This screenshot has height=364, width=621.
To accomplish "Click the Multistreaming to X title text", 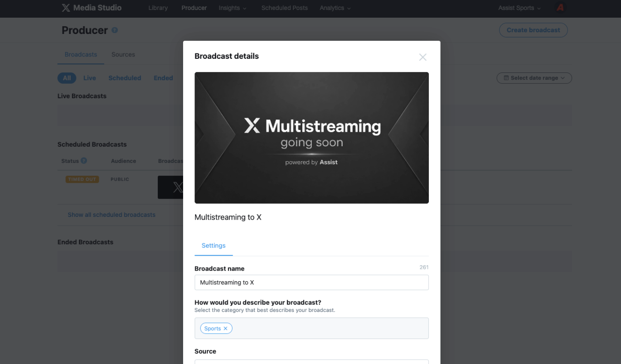I will 228,217.
